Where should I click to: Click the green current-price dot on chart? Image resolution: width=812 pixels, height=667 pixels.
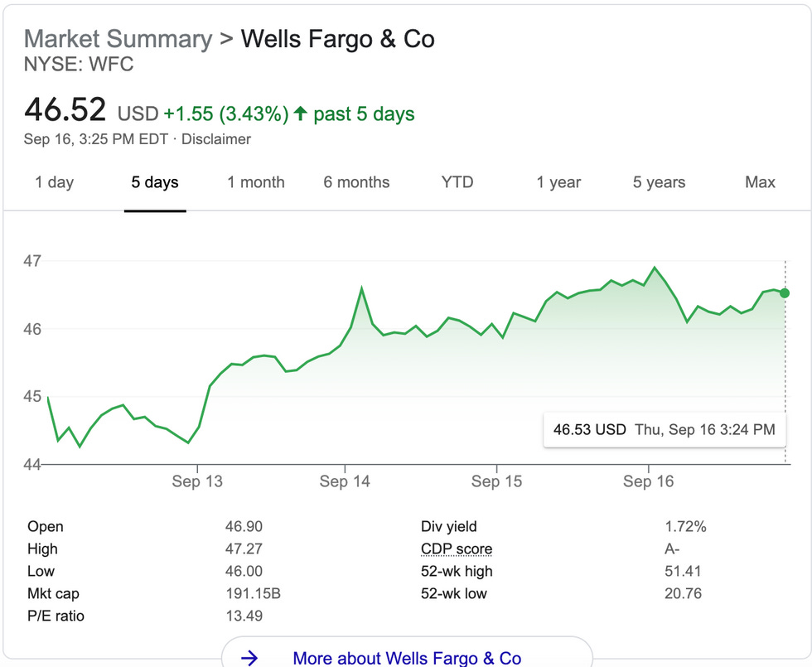(x=785, y=293)
